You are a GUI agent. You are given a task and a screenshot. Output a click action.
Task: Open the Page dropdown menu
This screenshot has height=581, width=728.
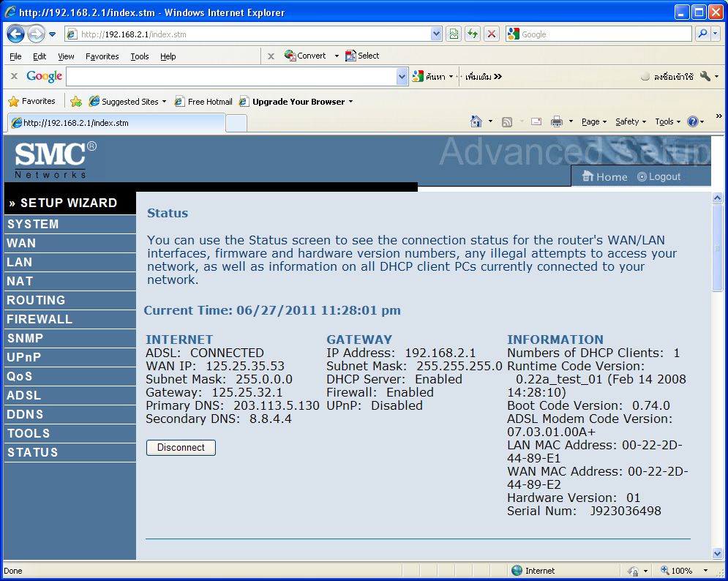(x=594, y=121)
